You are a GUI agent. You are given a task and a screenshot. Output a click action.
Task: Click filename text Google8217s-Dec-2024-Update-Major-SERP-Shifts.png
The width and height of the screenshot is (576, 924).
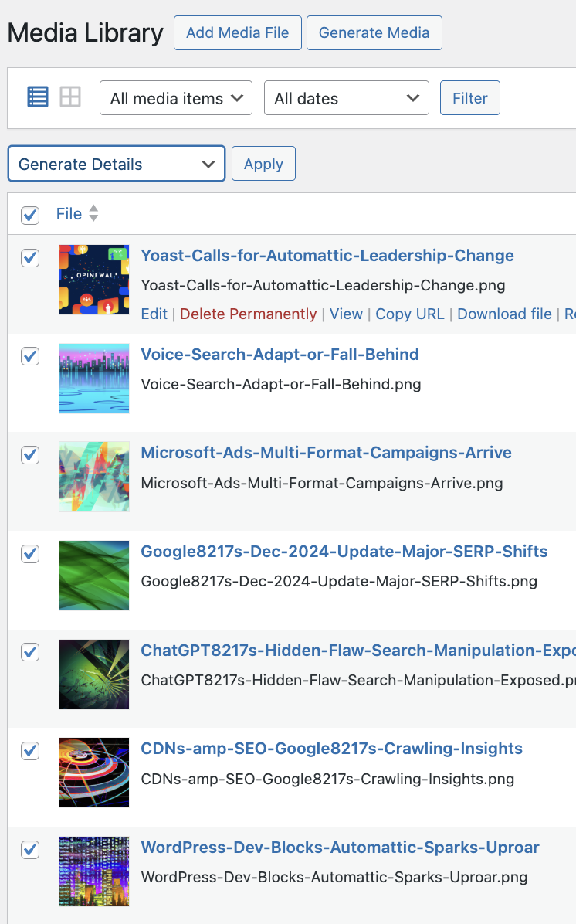pyautogui.click(x=339, y=582)
